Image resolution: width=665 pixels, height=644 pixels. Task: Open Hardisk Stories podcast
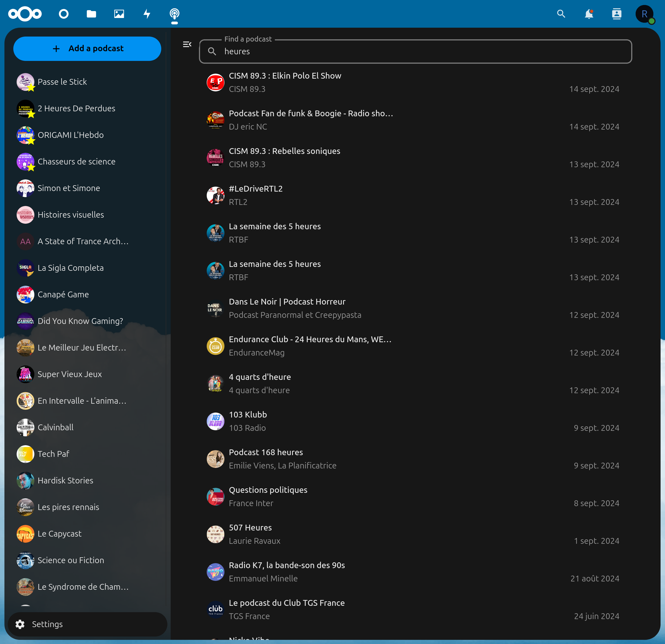coord(87,481)
